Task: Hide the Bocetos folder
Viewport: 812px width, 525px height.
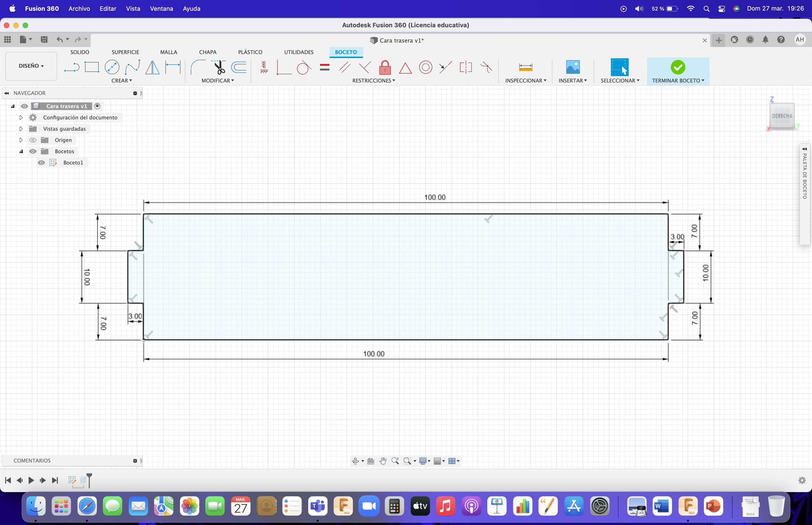Action: (x=33, y=151)
